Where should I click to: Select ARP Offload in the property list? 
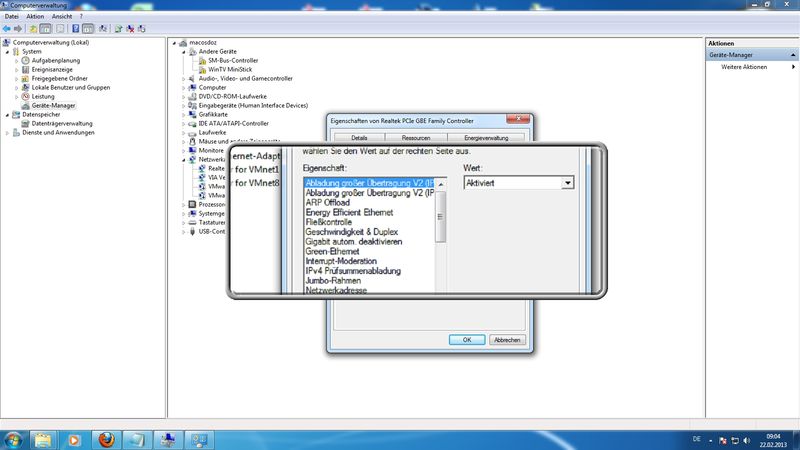click(328, 203)
